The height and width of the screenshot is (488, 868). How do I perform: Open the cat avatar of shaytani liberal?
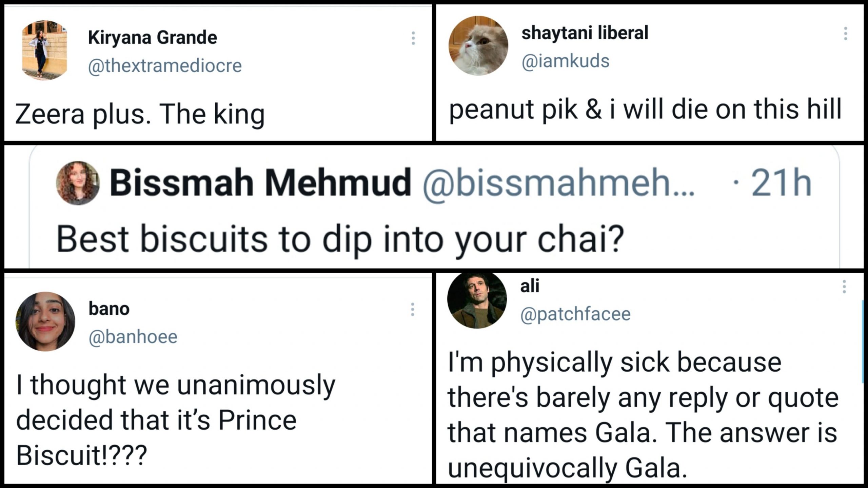click(x=478, y=45)
